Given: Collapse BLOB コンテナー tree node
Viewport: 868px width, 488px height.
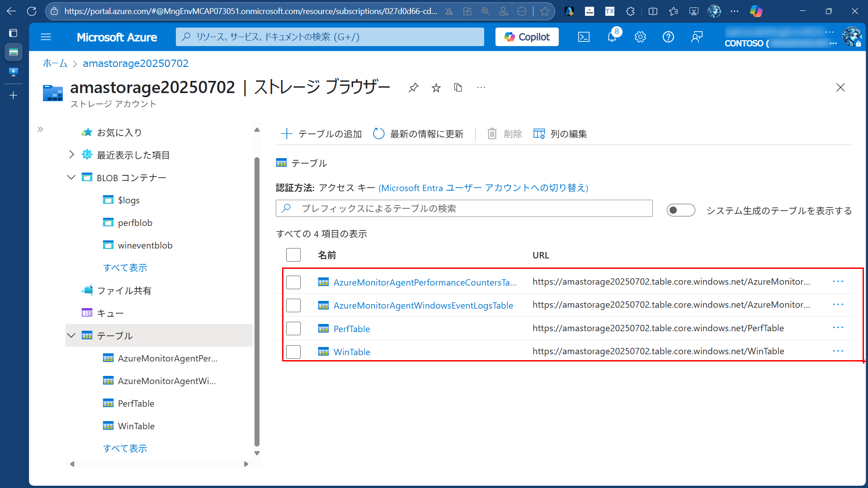Looking at the screenshot, I should click(71, 178).
